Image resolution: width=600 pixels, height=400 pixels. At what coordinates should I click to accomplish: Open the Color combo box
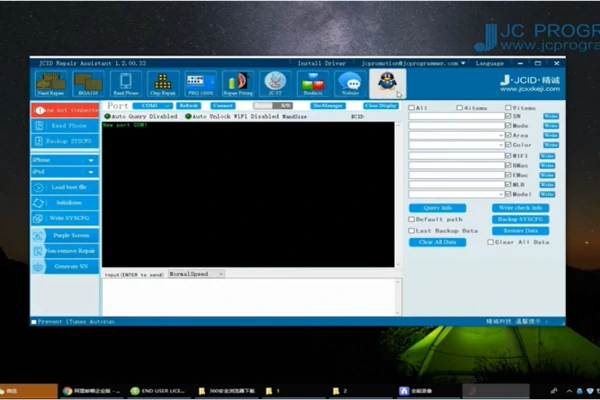[457, 145]
